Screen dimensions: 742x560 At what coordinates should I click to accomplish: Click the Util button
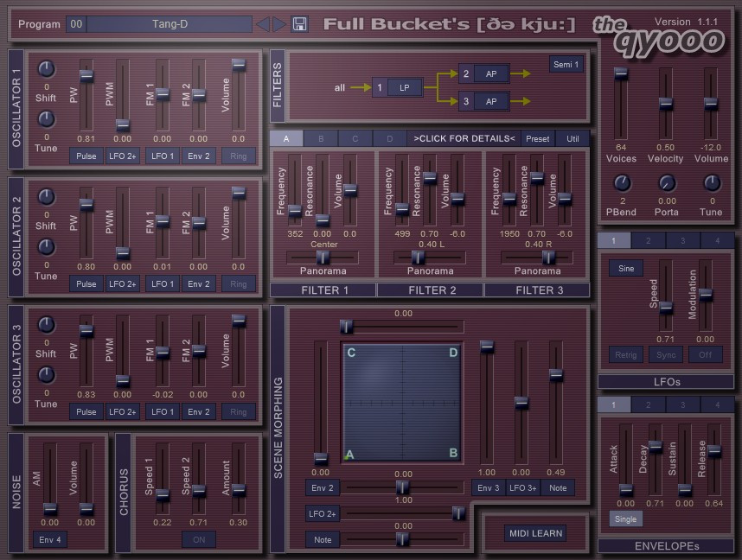[x=572, y=138]
